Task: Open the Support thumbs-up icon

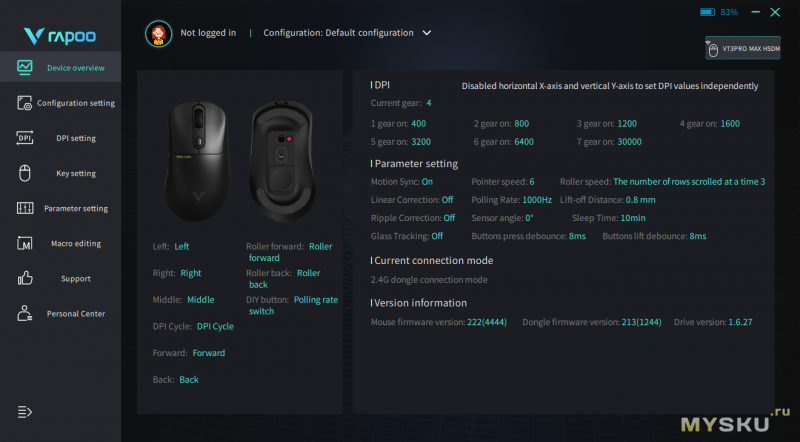Action: pyautogui.click(x=26, y=278)
